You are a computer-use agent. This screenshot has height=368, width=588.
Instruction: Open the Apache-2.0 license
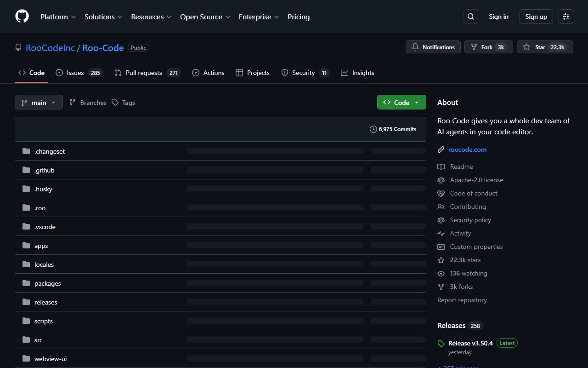(476, 180)
